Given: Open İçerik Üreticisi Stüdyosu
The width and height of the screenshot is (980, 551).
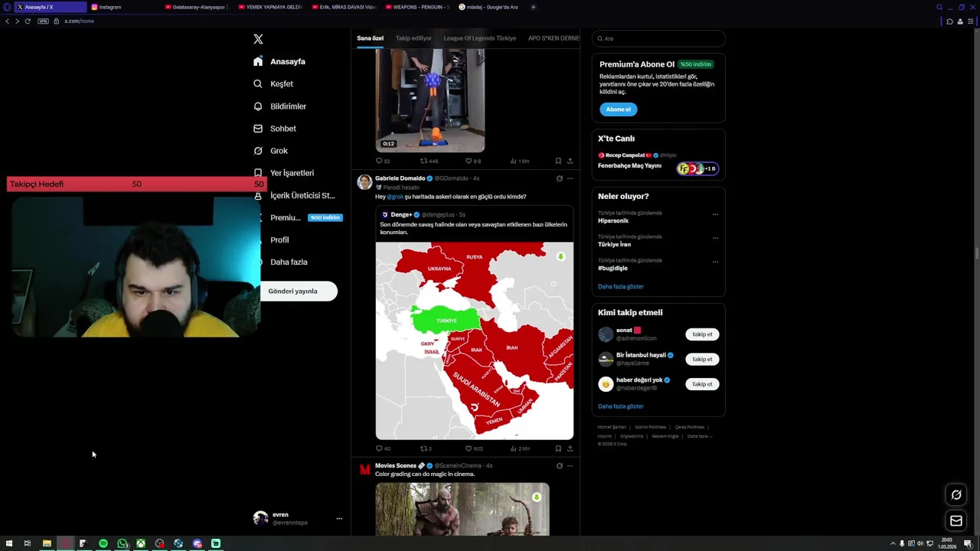Looking at the screenshot, I should pos(294,195).
